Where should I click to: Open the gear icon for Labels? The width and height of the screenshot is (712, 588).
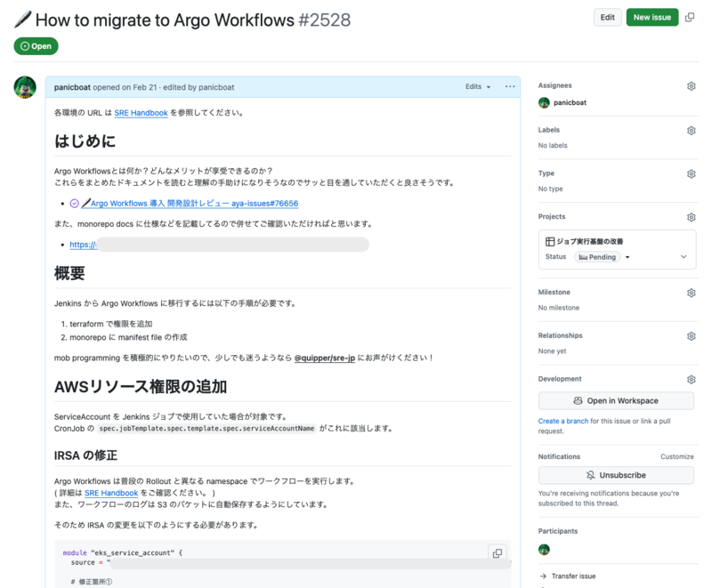pyautogui.click(x=692, y=130)
